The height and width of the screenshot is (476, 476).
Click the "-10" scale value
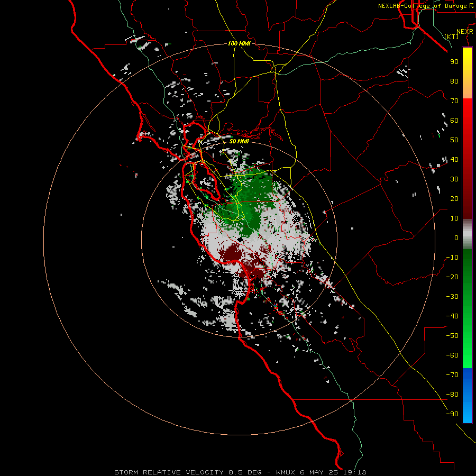point(452,258)
